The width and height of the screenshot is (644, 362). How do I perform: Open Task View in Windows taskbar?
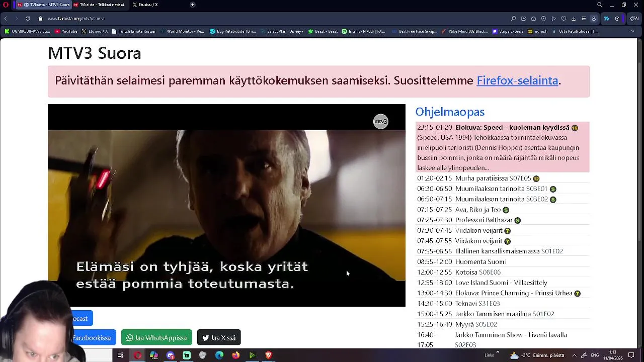tap(120, 355)
